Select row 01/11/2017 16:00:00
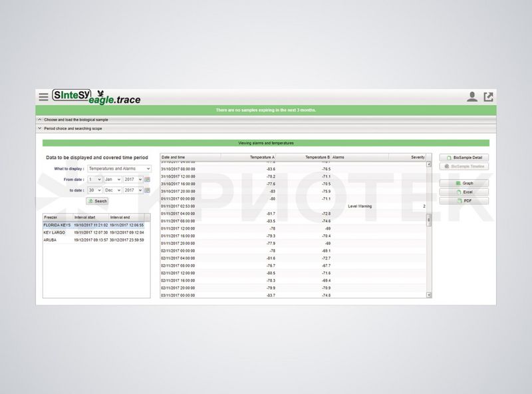532x394 pixels. click(x=293, y=236)
